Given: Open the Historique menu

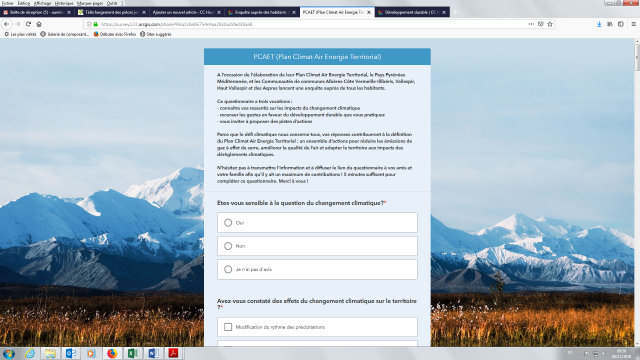Looking at the screenshot, I should point(64,3).
